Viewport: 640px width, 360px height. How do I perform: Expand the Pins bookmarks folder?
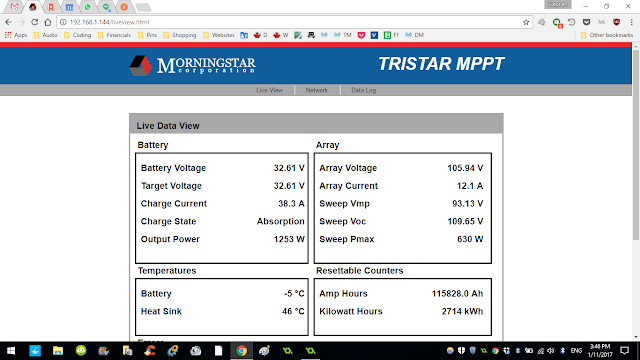click(x=147, y=35)
